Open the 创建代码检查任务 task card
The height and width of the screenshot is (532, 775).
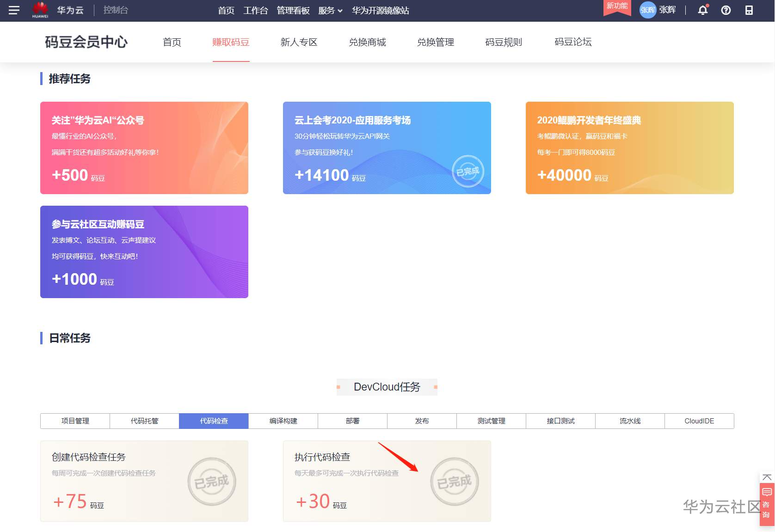pyautogui.click(x=144, y=481)
